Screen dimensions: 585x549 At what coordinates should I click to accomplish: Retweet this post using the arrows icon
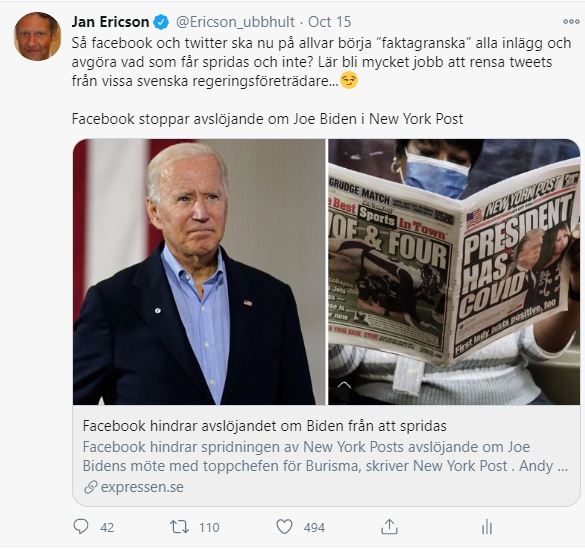coord(179,527)
